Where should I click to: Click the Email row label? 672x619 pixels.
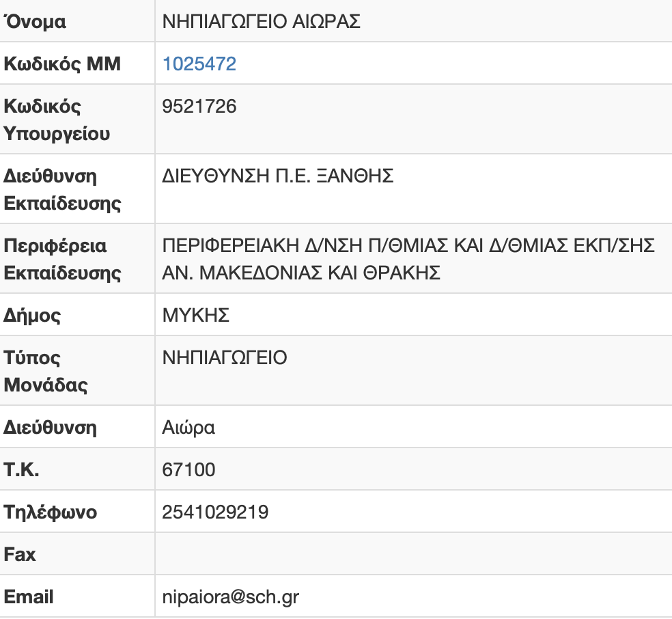[x=29, y=597]
